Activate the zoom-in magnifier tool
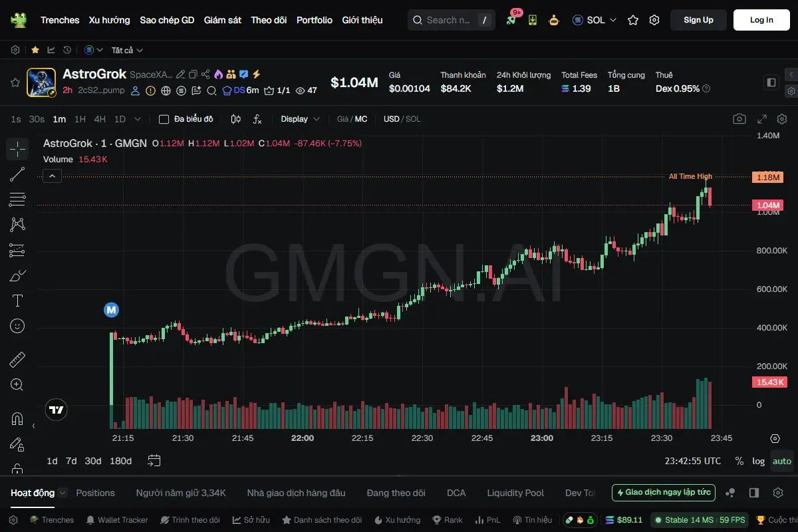This screenshot has width=798, height=532. click(17, 384)
